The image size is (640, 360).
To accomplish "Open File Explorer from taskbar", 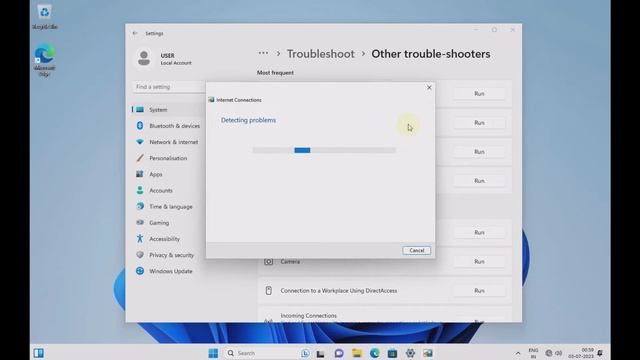I will click(x=357, y=353).
